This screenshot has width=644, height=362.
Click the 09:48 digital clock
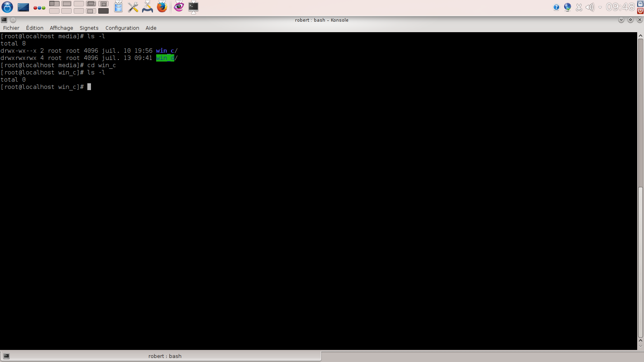click(620, 7)
